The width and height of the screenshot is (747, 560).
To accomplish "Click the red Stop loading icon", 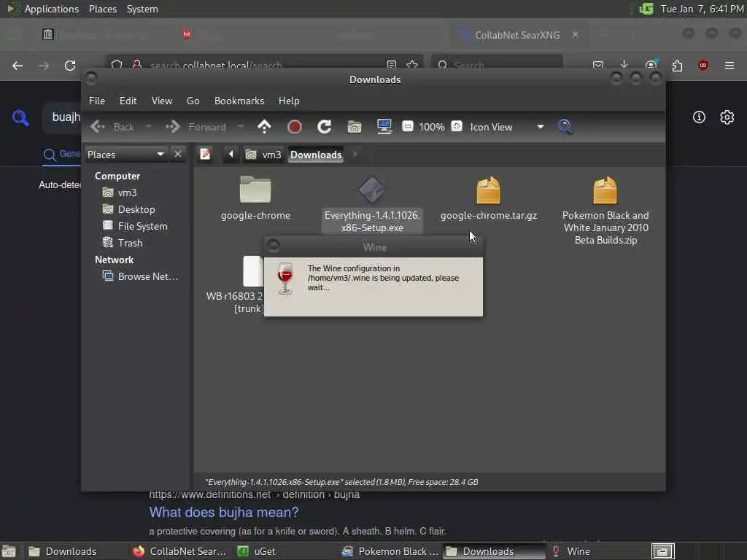I will point(295,127).
